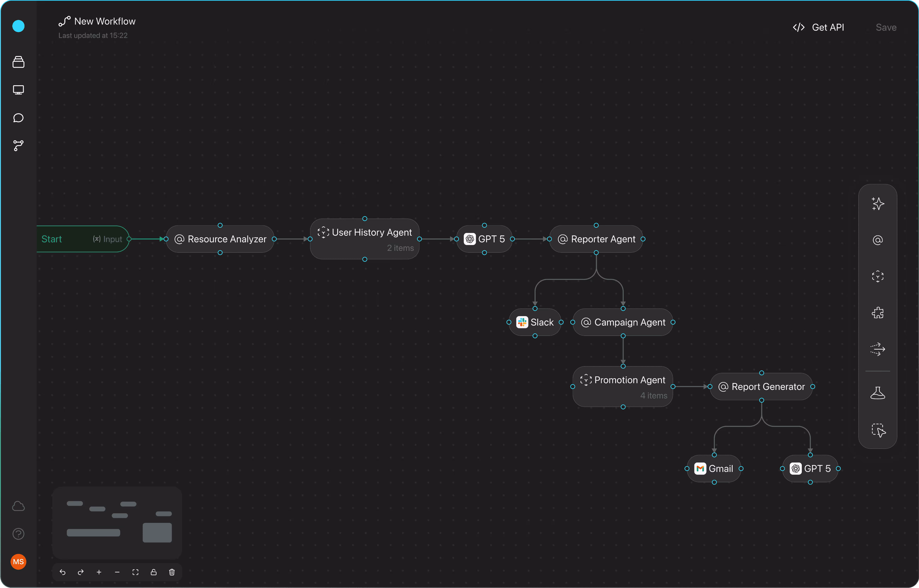Image resolution: width=919 pixels, height=588 pixels.
Task: Click the sparkle AI tool icon
Action: click(x=877, y=204)
